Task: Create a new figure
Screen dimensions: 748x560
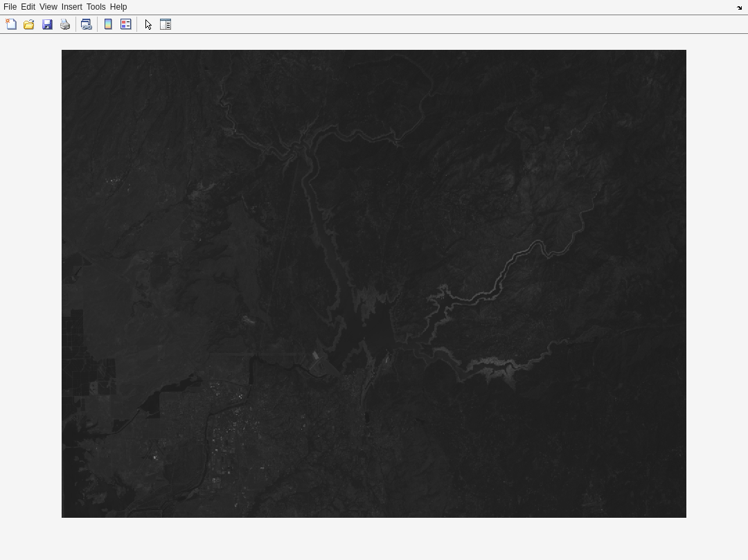Action: coord(11,24)
